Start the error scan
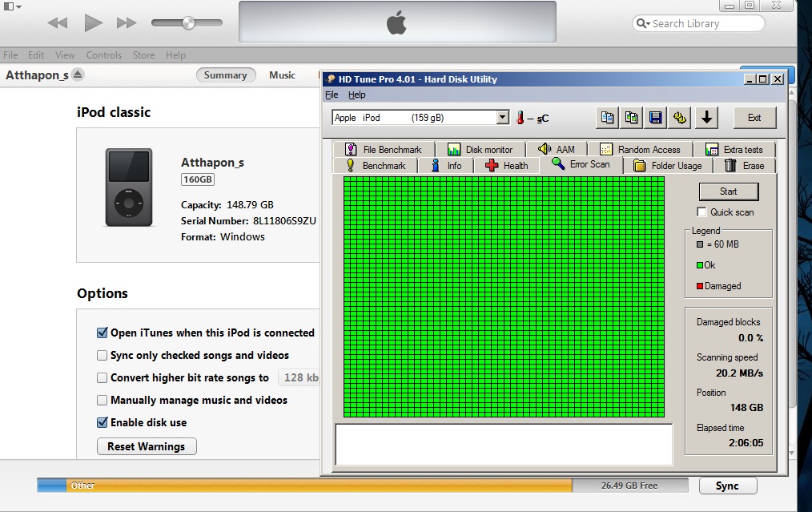 pyautogui.click(x=728, y=191)
